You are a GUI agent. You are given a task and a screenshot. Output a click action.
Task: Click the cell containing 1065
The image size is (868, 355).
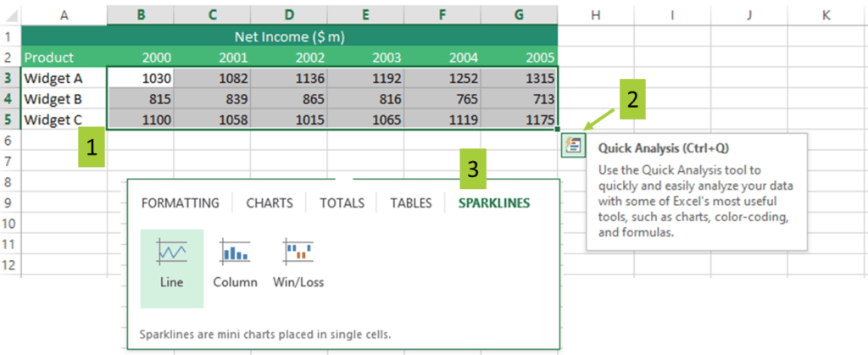pyautogui.click(x=365, y=119)
